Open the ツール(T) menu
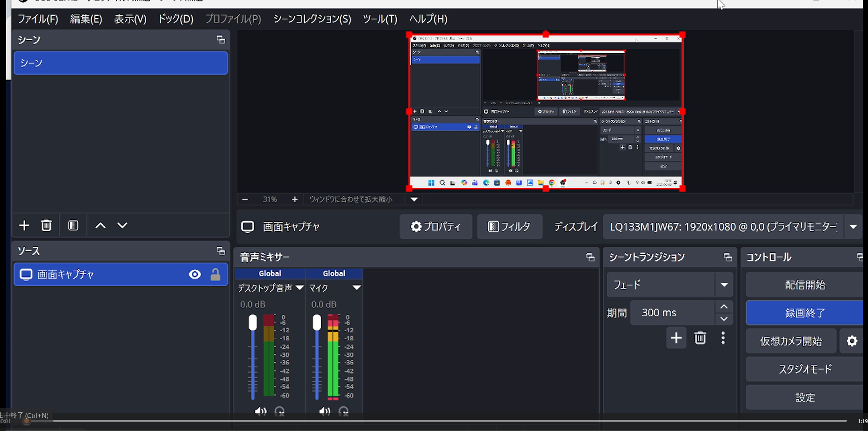The width and height of the screenshot is (868, 431). point(380,19)
